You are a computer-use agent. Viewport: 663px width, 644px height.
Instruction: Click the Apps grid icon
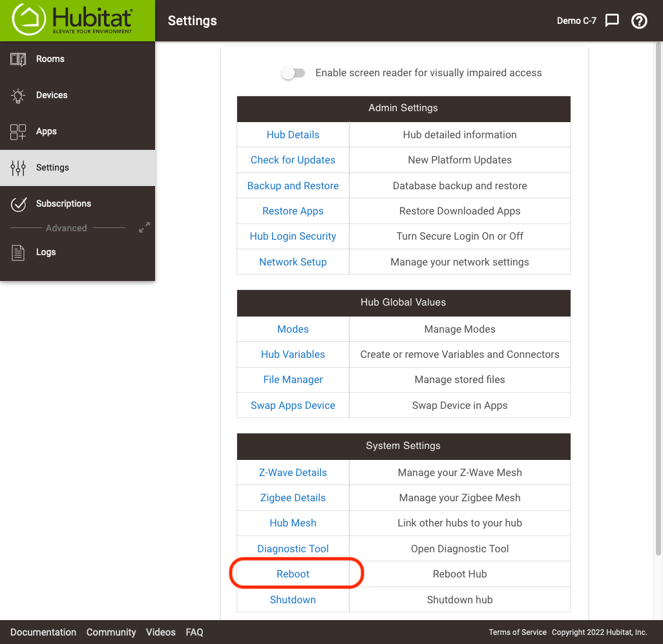pyautogui.click(x=17, y=132)
